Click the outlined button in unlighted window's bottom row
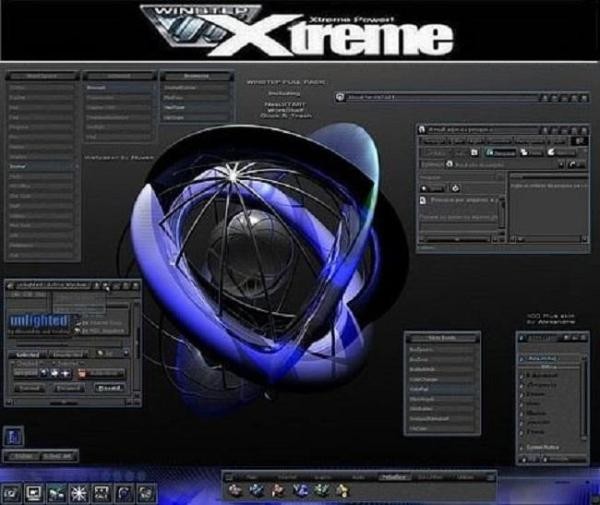The height and width of the screenshot is (505, 600). click(110, 388)
